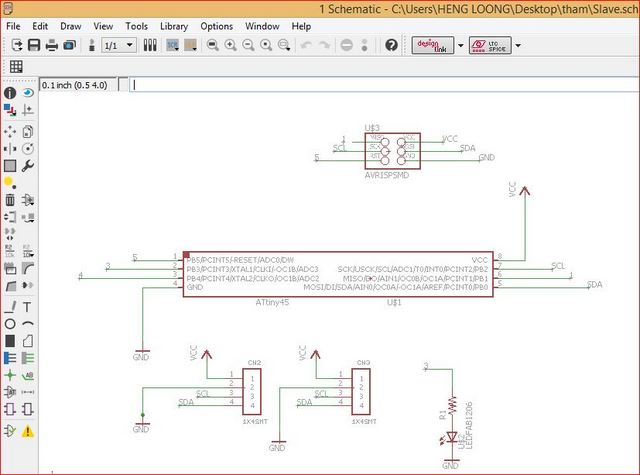Click the Use libraries icon
The height and width of the screenshot is (475, 640).
pos(150,45)
